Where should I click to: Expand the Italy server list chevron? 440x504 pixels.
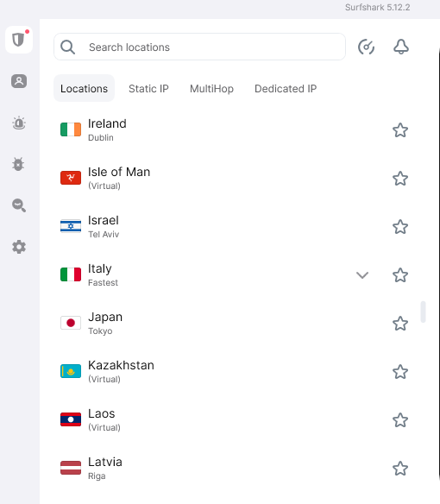click(x=362, y=275)
